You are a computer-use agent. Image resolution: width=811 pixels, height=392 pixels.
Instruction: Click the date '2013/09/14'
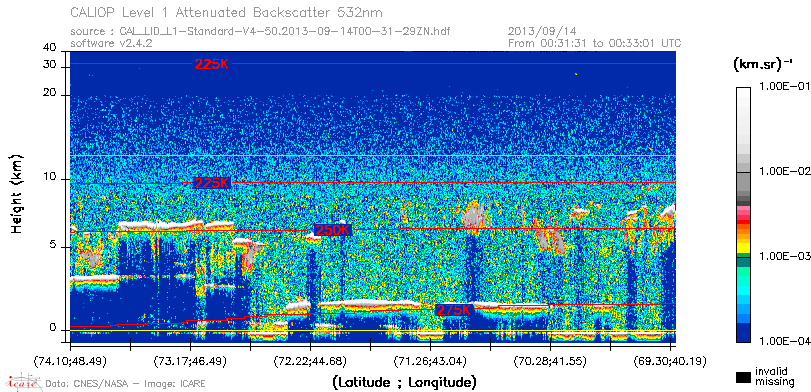(x=542, y=31)
